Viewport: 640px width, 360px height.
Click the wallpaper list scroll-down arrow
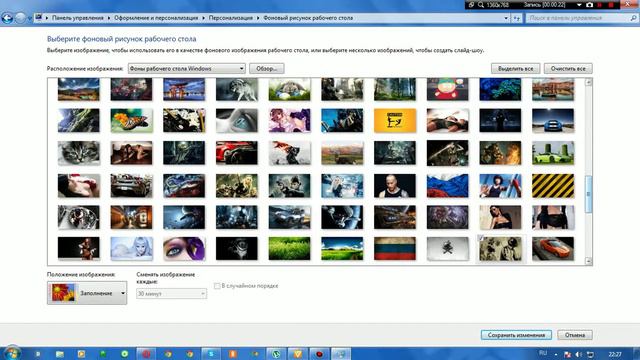coord(588,261)
